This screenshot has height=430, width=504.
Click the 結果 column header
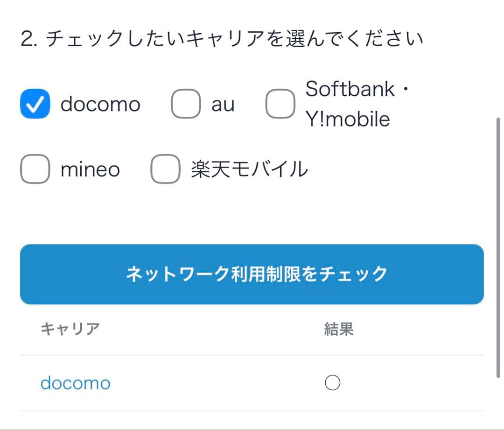click(x=339, y=329)
